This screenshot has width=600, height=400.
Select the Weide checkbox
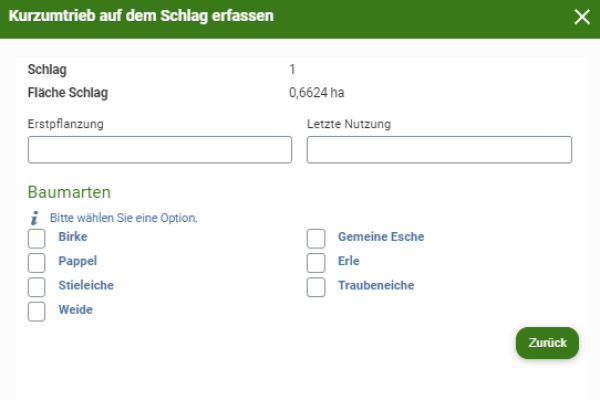point(36,312)
